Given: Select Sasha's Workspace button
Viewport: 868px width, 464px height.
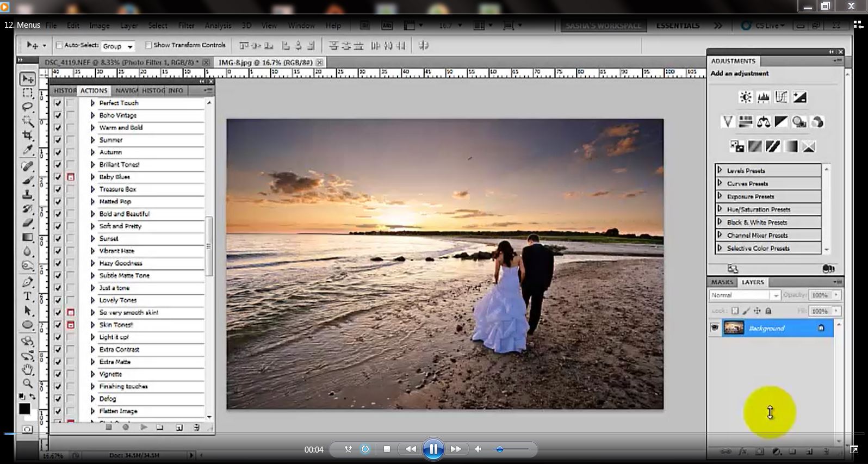Looking at the screenshot, I should 603,26.
